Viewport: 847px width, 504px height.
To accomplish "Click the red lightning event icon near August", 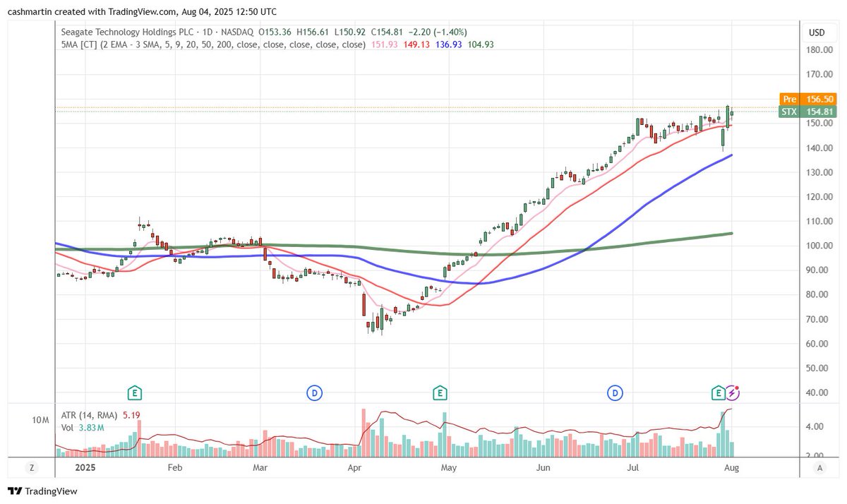I will pyautogui.click(x=733, y=392).
